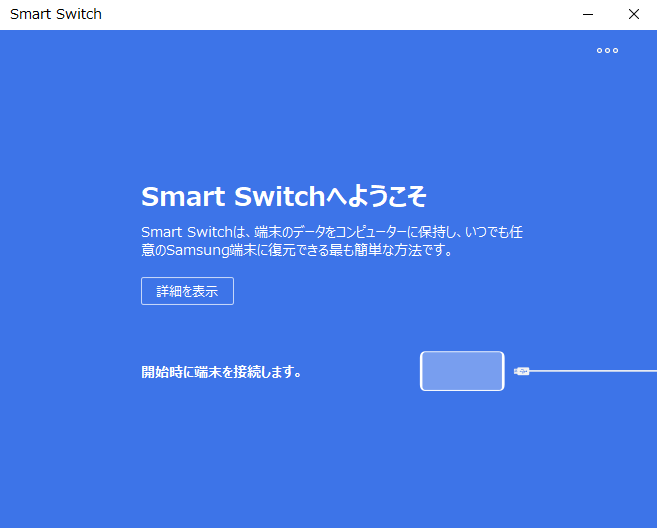
Task: Click the 詳細を表示 button
Action: click(187, 291)
